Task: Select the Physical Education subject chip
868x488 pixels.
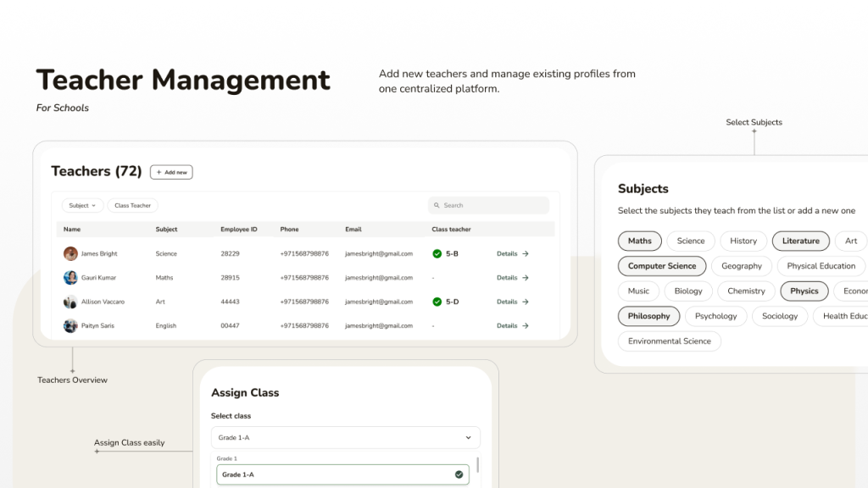Action: (x=821, y=266)
